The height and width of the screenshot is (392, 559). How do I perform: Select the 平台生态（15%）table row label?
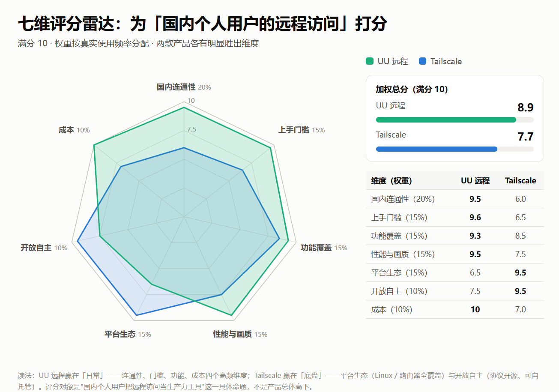(399, 272)
